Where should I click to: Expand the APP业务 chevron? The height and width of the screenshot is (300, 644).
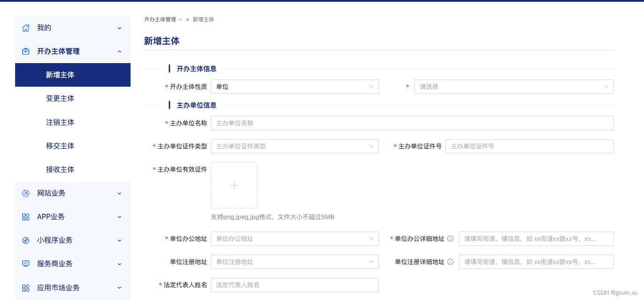(119, 217)
